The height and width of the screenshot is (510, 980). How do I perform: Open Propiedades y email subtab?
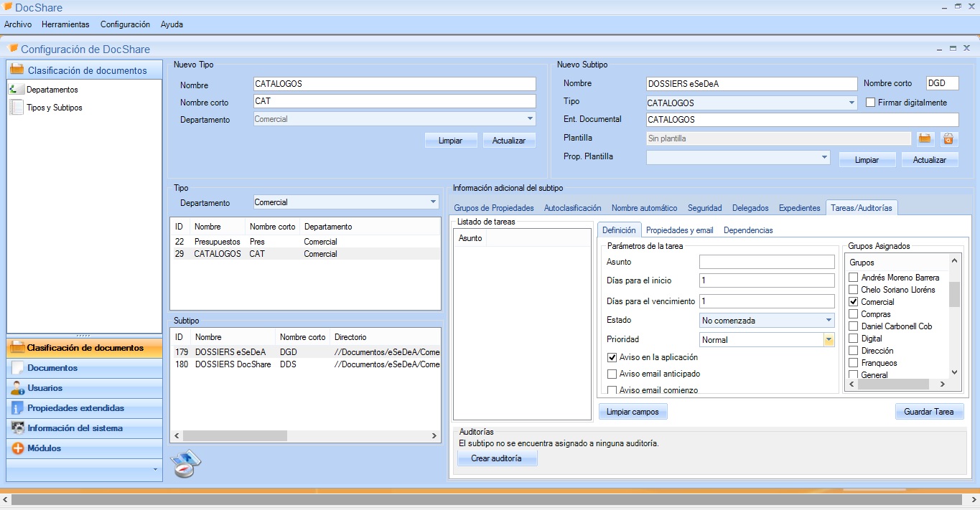pyautogui.click(x=680, y=230)
